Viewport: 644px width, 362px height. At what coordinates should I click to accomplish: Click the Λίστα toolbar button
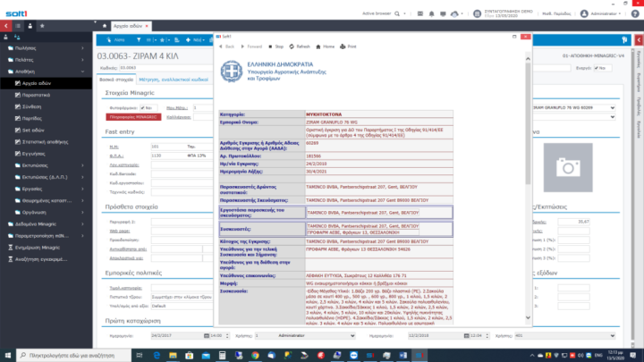click(x=115, y=40)
